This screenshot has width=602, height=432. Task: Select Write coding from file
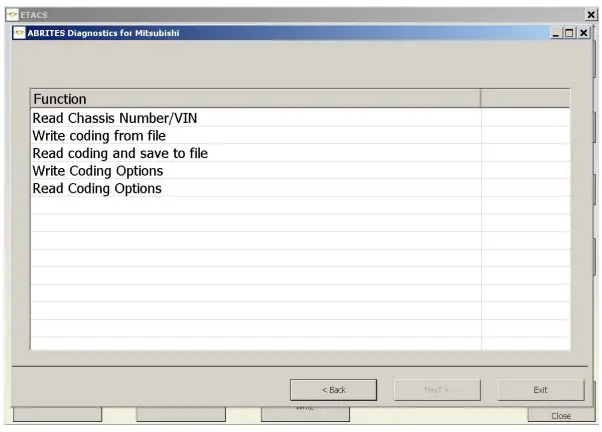click(x=256, y=136)
